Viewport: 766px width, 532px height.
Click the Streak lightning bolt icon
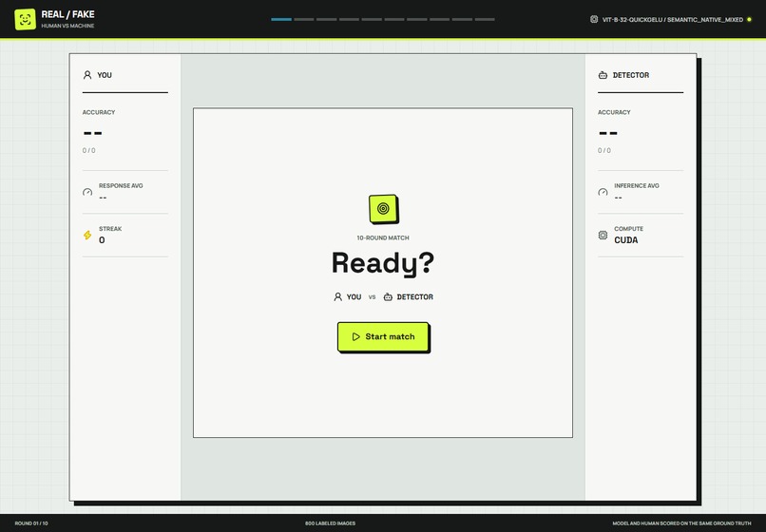click(x=87, y=235)
